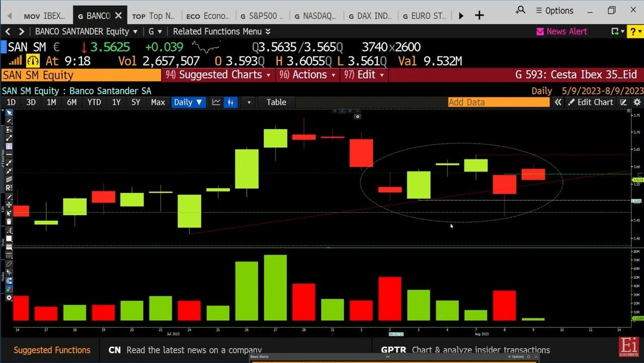Screen dimensions: 644x363
Task: Expand Related Functions Menu
Action: coord(222,31)
